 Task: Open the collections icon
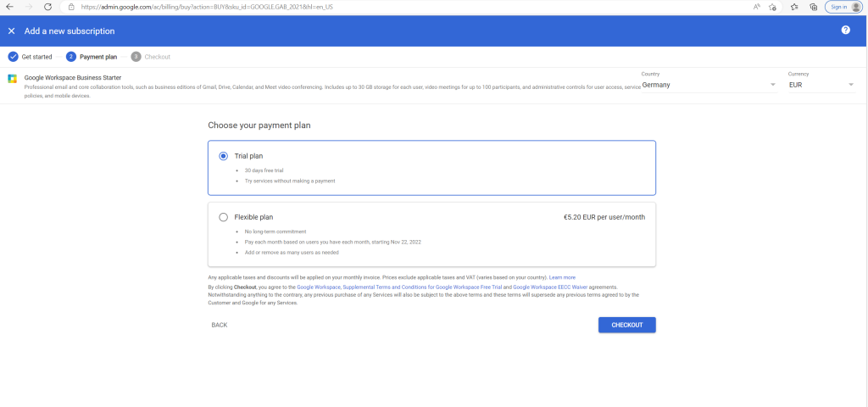(813, 7)
